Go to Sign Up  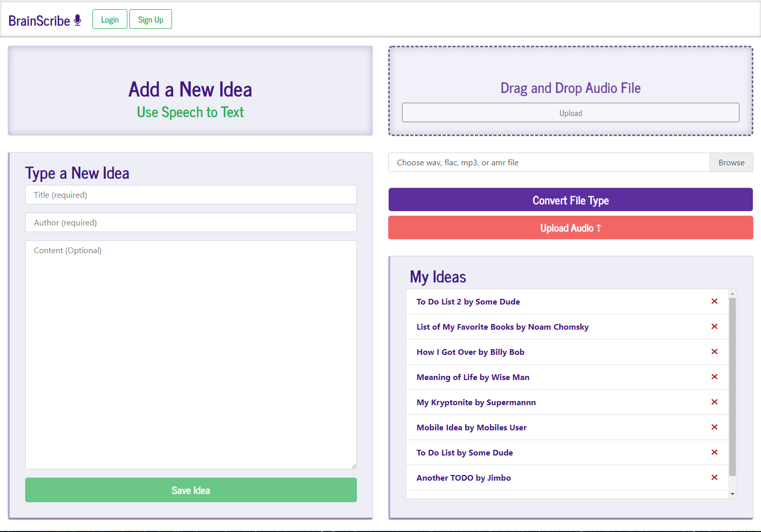(150, 20)
